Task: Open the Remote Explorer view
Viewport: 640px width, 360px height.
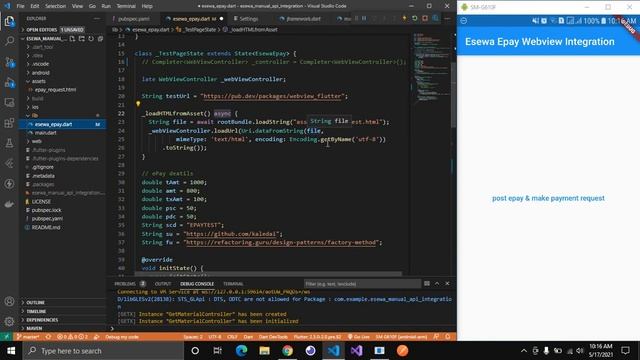Action: 9,102
